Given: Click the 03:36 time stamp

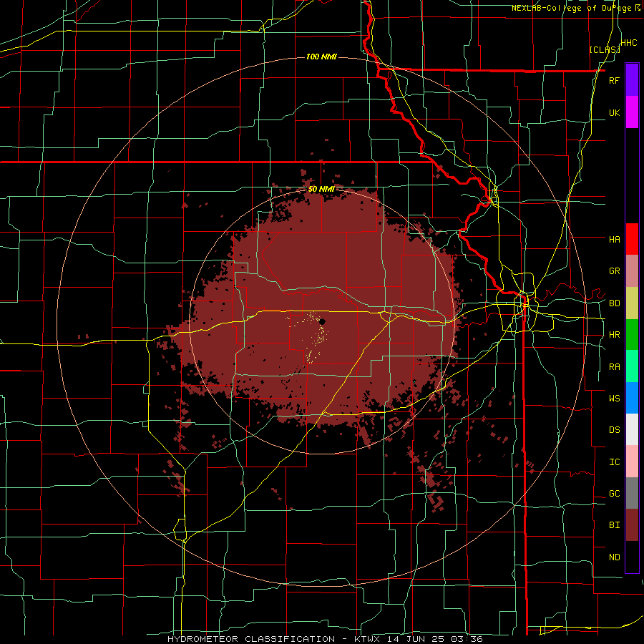Looking at the screenshot, I should 469,639.
